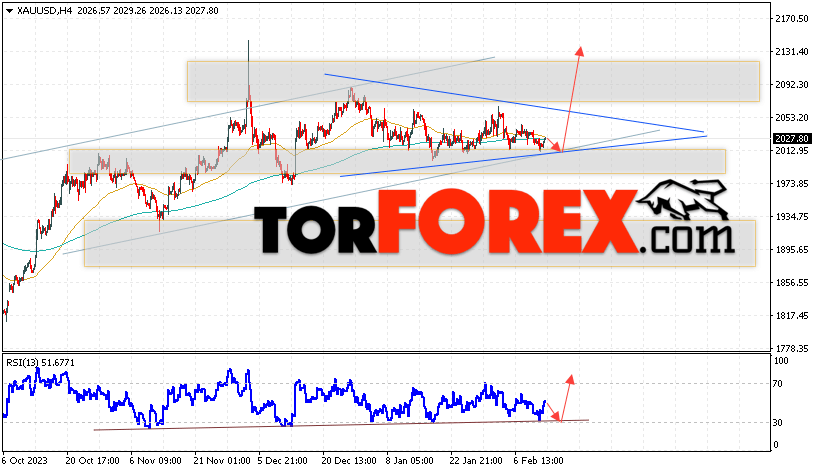Select the 2131.40 price scale value

(792, 52)
